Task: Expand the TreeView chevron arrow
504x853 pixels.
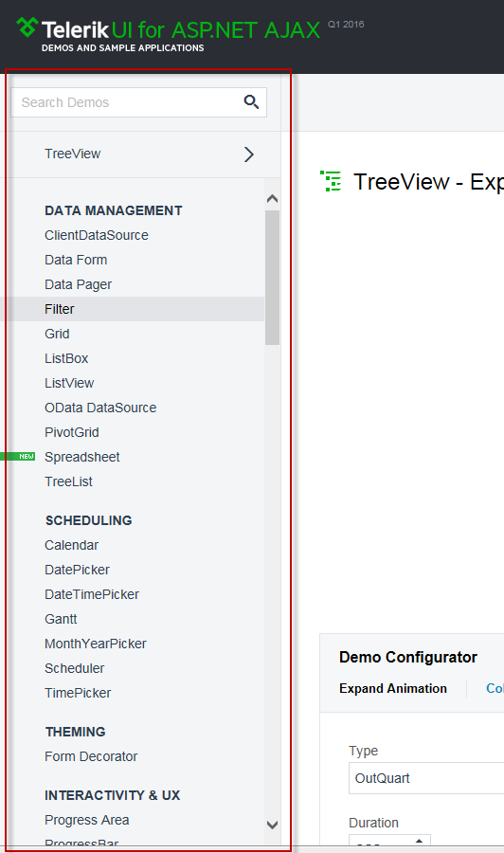Action: (249, 154)
